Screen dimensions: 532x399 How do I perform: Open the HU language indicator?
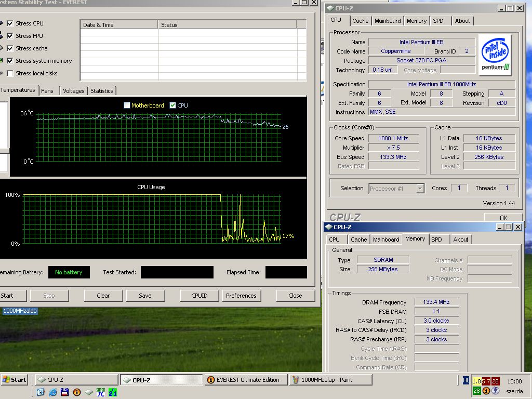[466, 381]
